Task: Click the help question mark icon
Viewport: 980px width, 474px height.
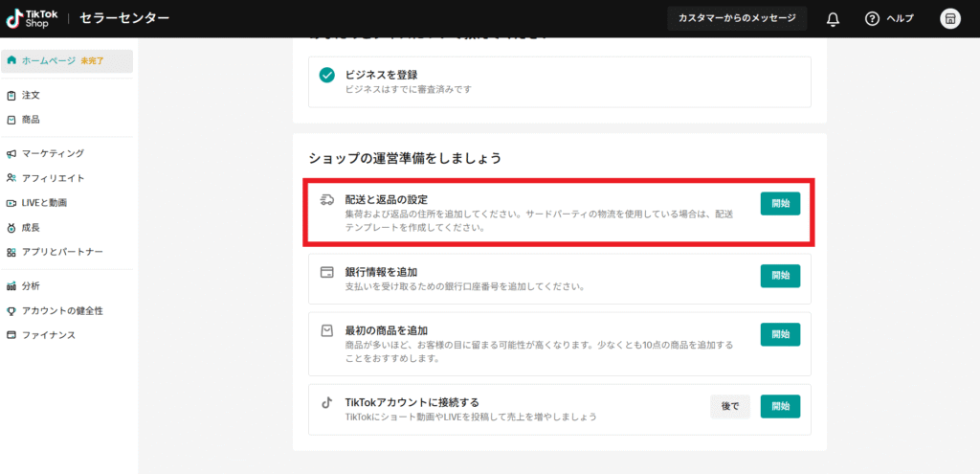Action: pos(872,19)
